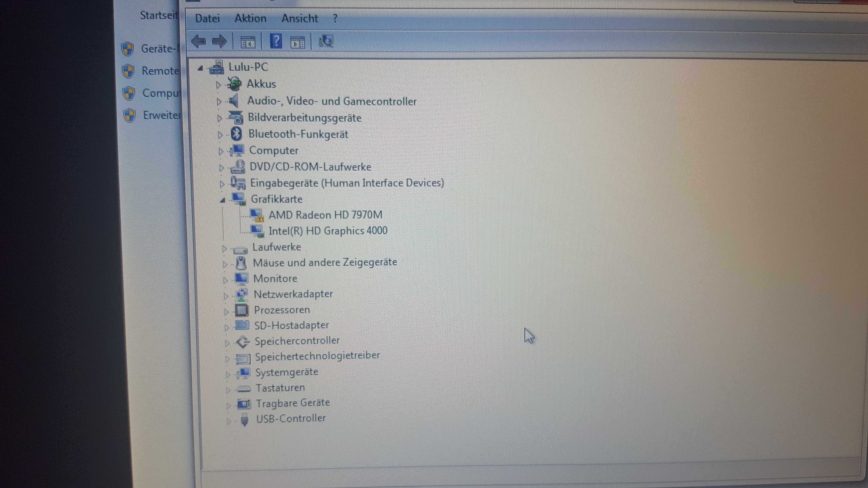Select the Tragbare Geräte label
Image resolution: width=868 pixels, height=488 pixels.
click(293, 403)
